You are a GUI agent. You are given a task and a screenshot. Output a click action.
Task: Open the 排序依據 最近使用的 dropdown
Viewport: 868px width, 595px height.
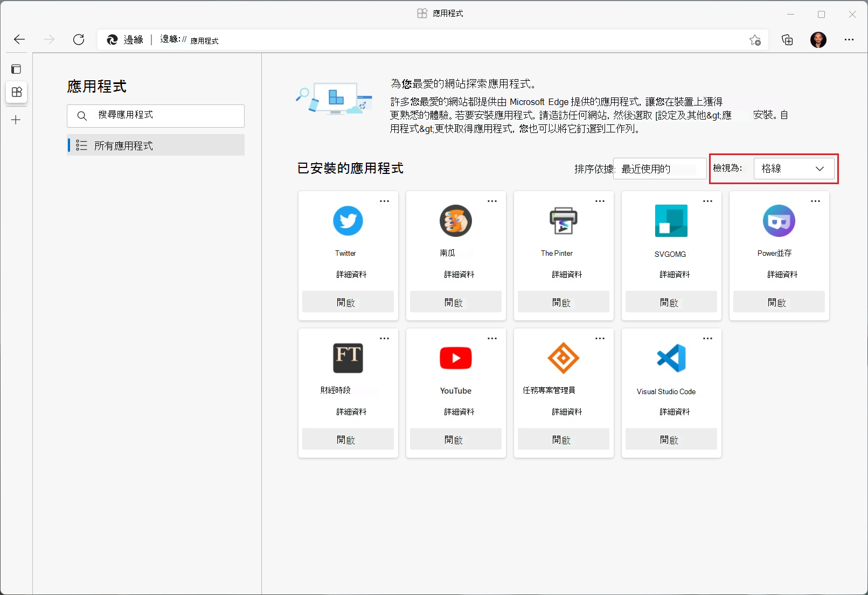pyautogui.click(x=659, y=169)
